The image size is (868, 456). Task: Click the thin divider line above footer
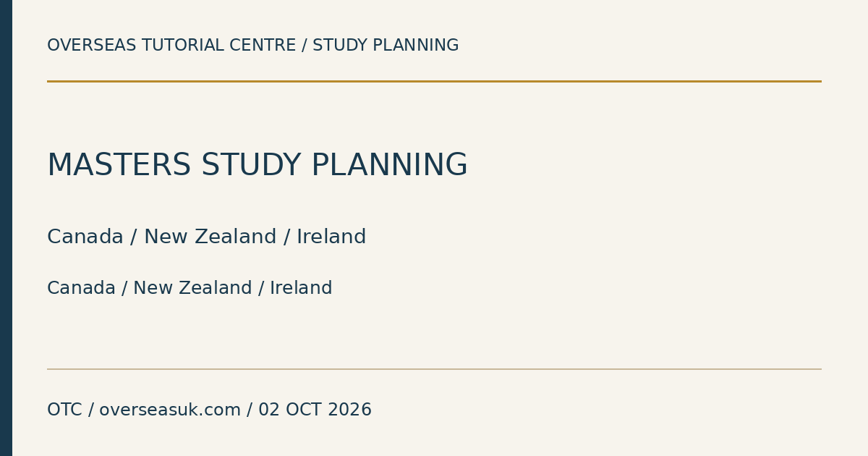(434, 369)
